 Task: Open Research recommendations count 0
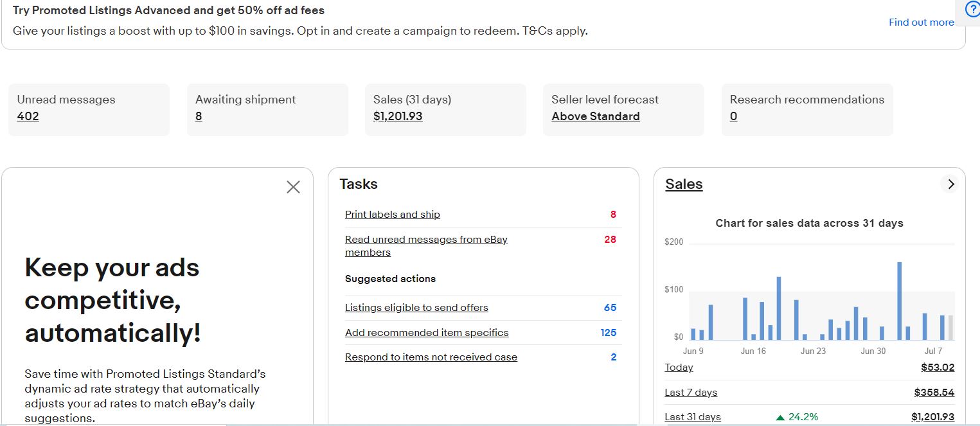click(x=733, y=116)
